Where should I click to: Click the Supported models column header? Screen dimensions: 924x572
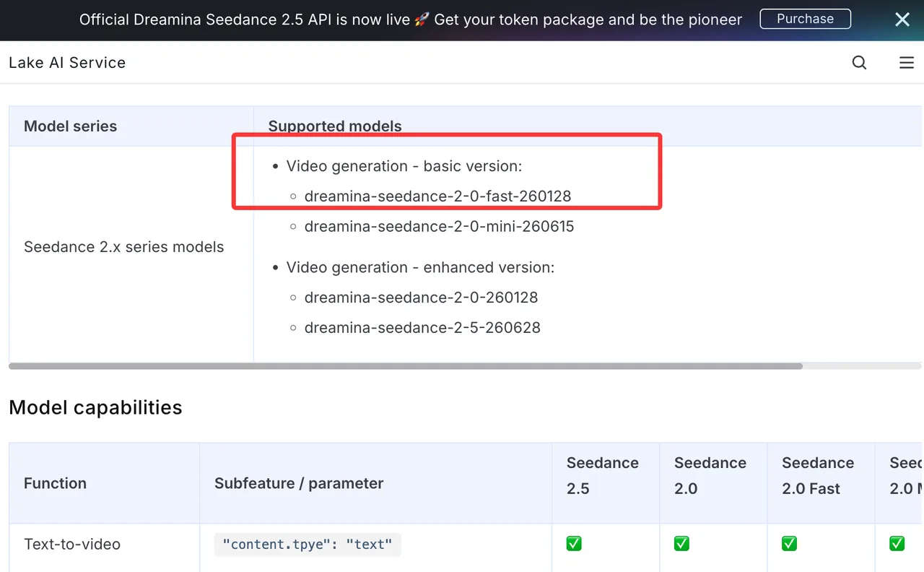pyautogui.click(x=335, y=126)
